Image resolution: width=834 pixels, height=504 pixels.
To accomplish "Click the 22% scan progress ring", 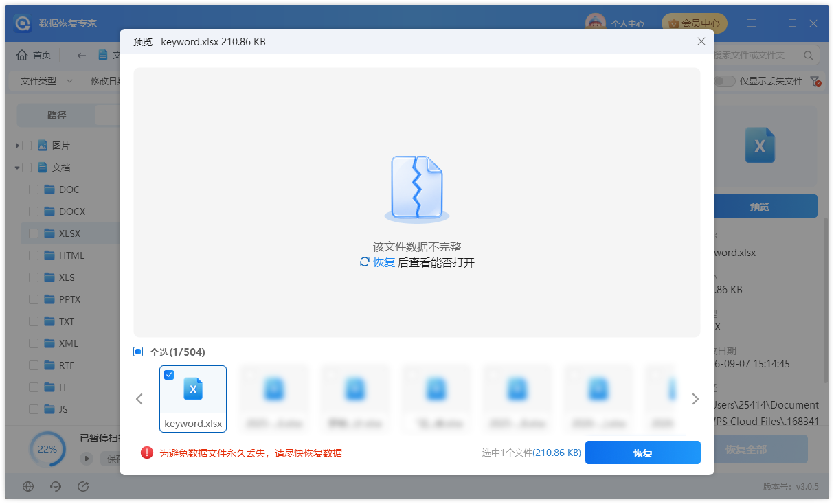I will [x=47, y=449].
